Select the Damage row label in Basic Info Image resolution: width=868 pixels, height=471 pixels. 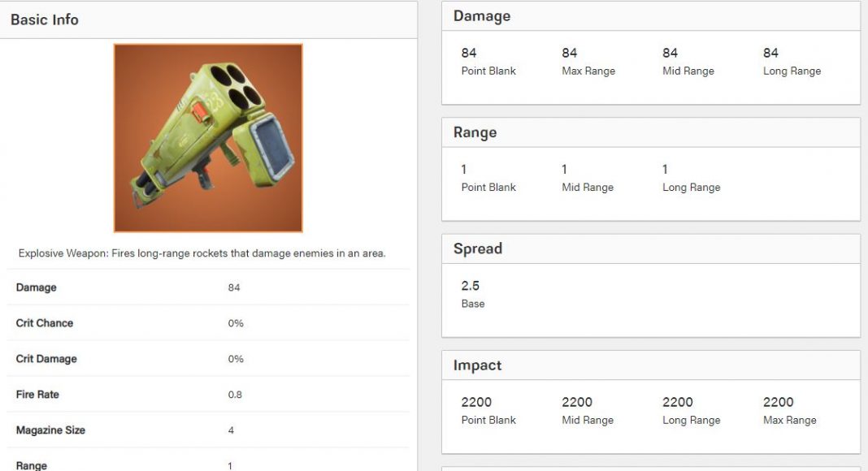click(x=36, y=287)
